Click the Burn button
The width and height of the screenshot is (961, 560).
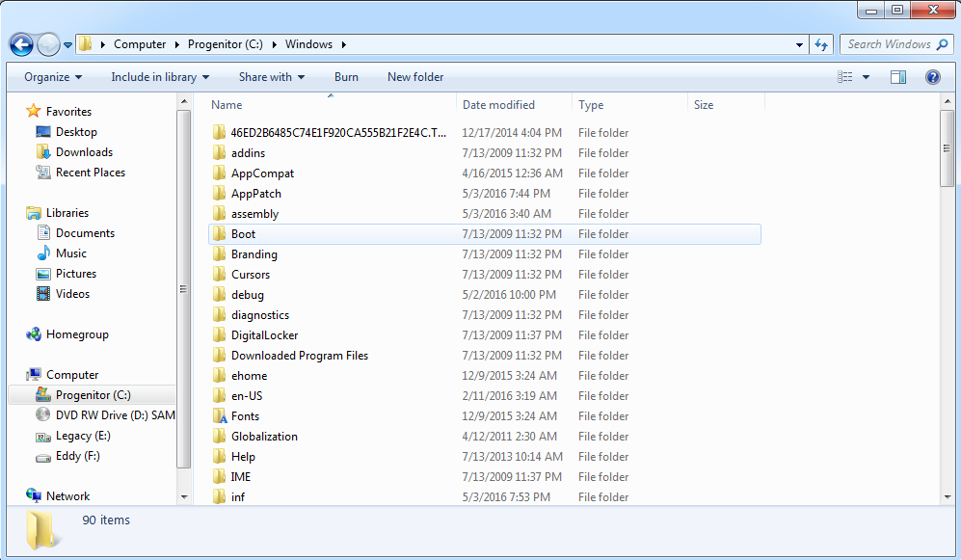(x=346, y=77)
